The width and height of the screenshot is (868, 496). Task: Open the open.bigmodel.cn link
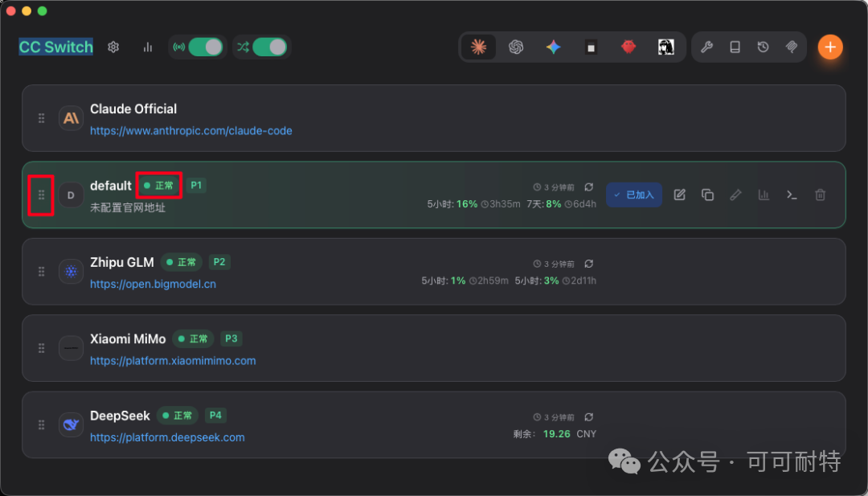[153, 284]
